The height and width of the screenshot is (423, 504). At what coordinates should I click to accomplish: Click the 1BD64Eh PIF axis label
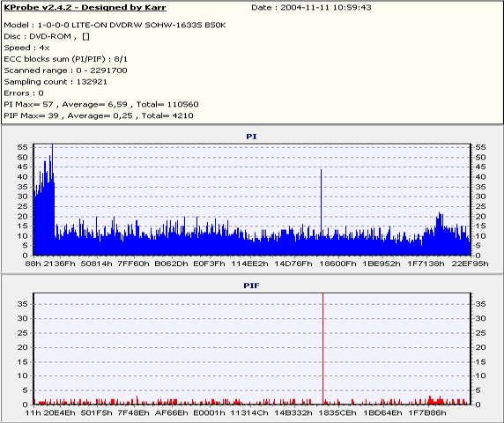(x=382, y=412)
